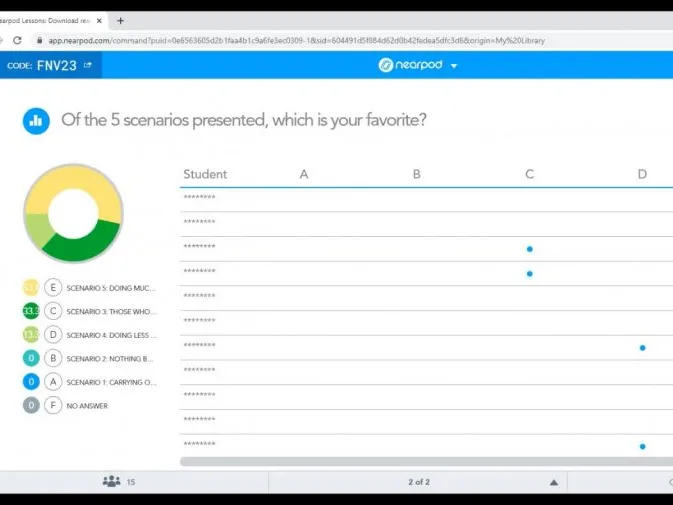Expand slide list with up arrow
673x505 pixels.
pos(554,482)
